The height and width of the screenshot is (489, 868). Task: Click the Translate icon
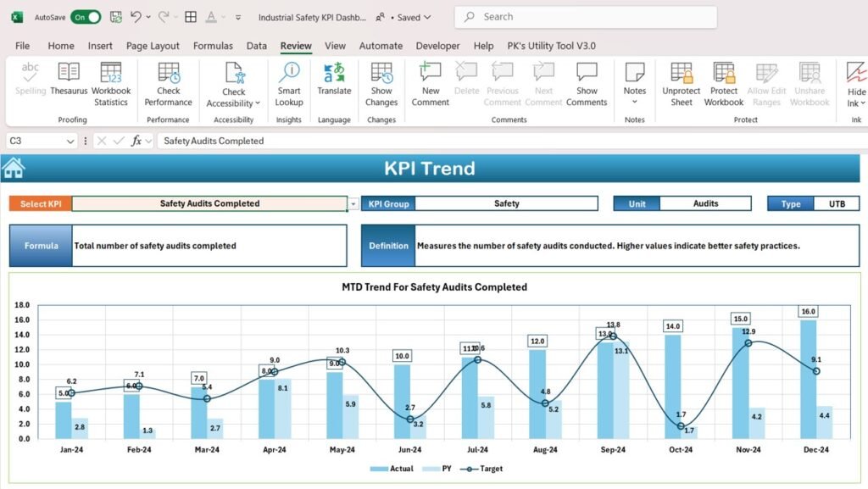click(x=334, y=73)
